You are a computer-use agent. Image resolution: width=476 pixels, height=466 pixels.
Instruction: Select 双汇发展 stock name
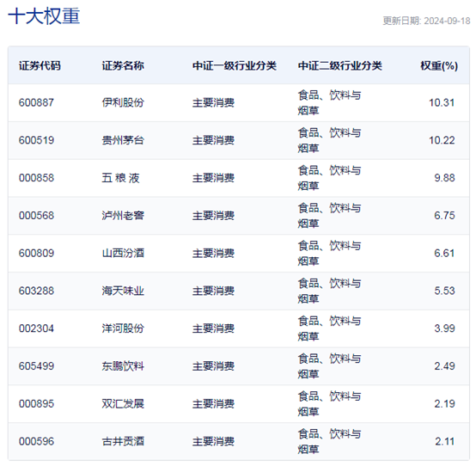pos(123,404)
